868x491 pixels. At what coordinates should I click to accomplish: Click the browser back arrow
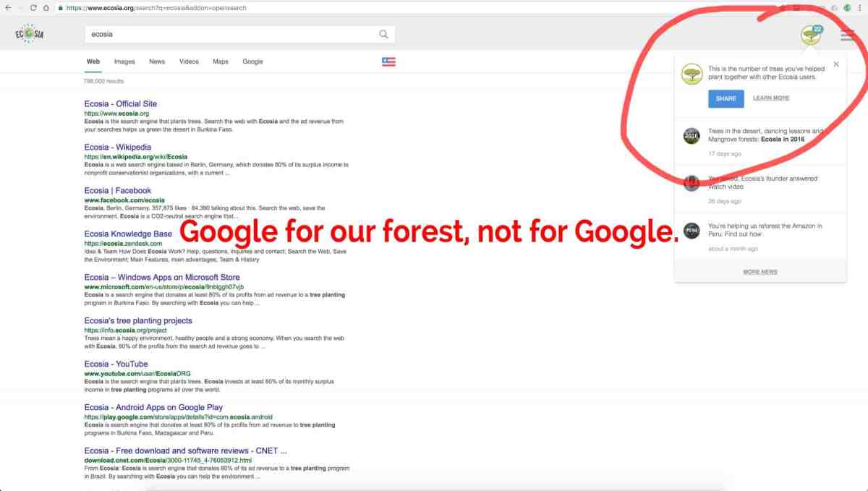pyautogui.click(x=7, y=8)
